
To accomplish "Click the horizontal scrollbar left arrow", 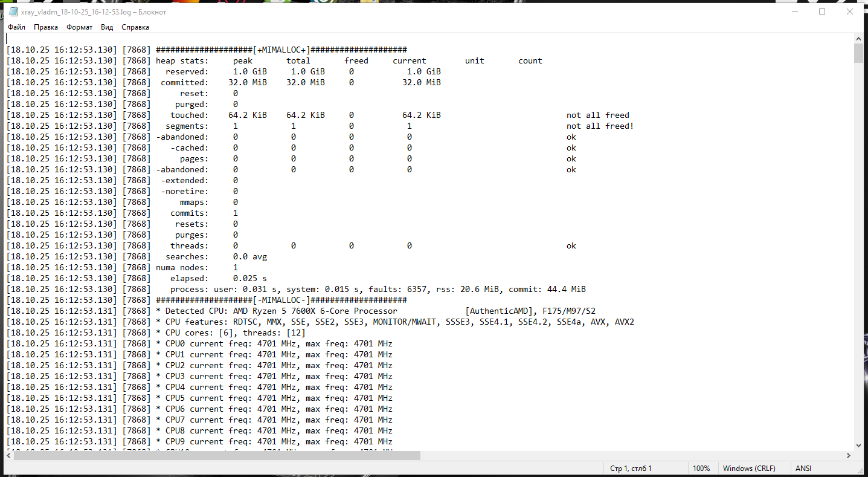I will [9, 455].
